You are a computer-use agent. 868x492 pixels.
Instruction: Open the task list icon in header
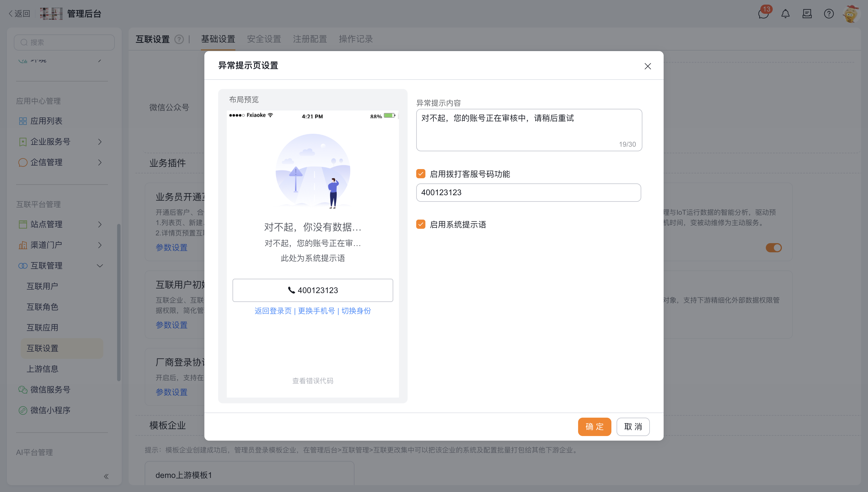point(807,13)
